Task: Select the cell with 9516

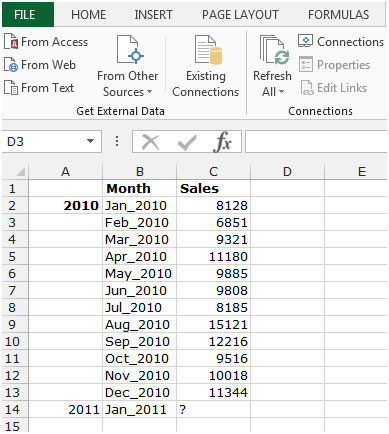Action: pos(213,358)
